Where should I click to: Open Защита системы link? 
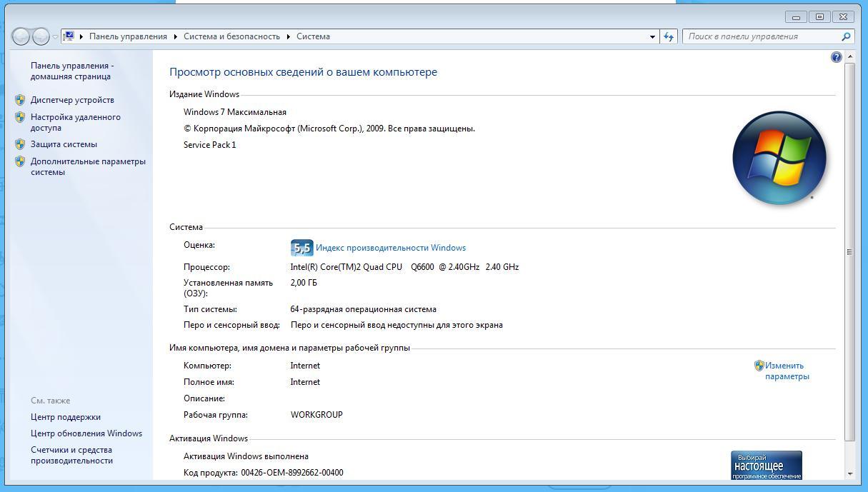point(64,144)
